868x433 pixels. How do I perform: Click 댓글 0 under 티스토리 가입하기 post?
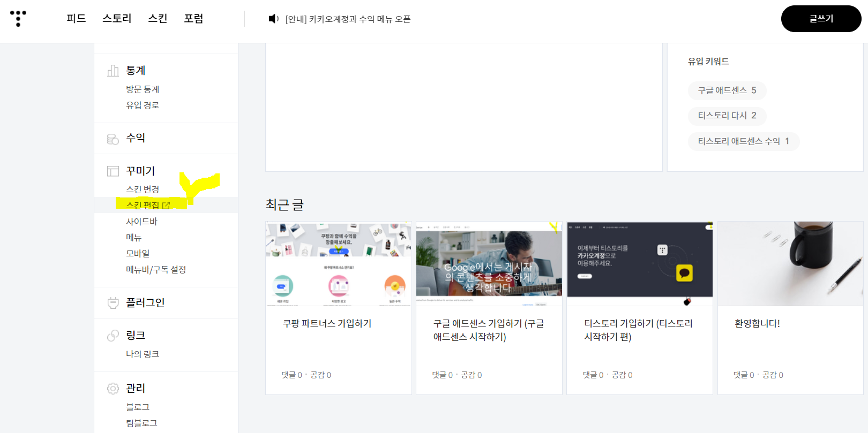(x=593, y=375)
